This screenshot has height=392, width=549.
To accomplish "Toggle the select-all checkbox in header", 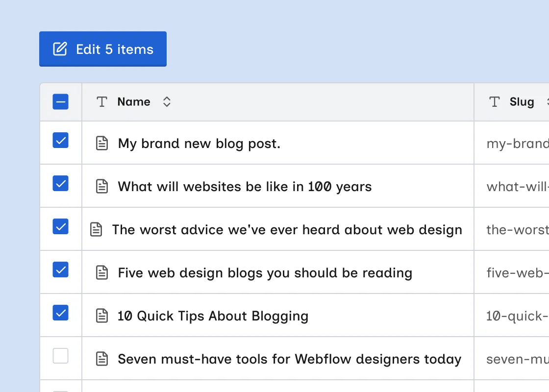I will pyautogui.click(x=61, y=102).
